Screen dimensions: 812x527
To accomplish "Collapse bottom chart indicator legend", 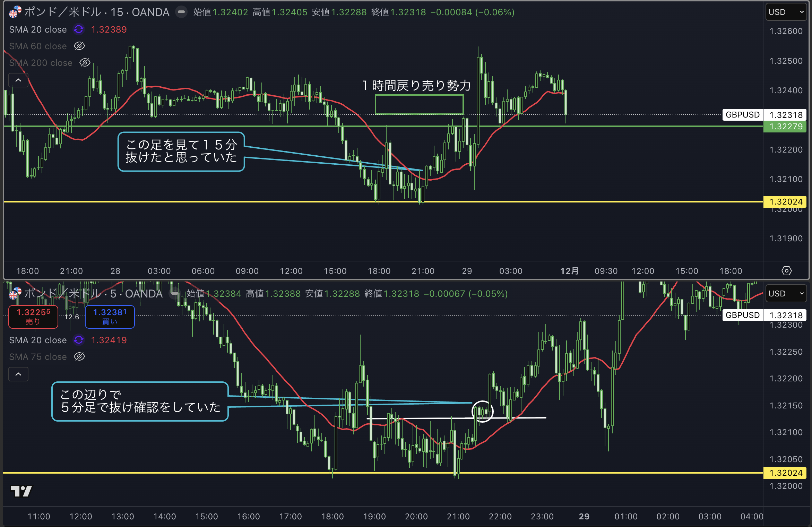I will coord(18,374).
